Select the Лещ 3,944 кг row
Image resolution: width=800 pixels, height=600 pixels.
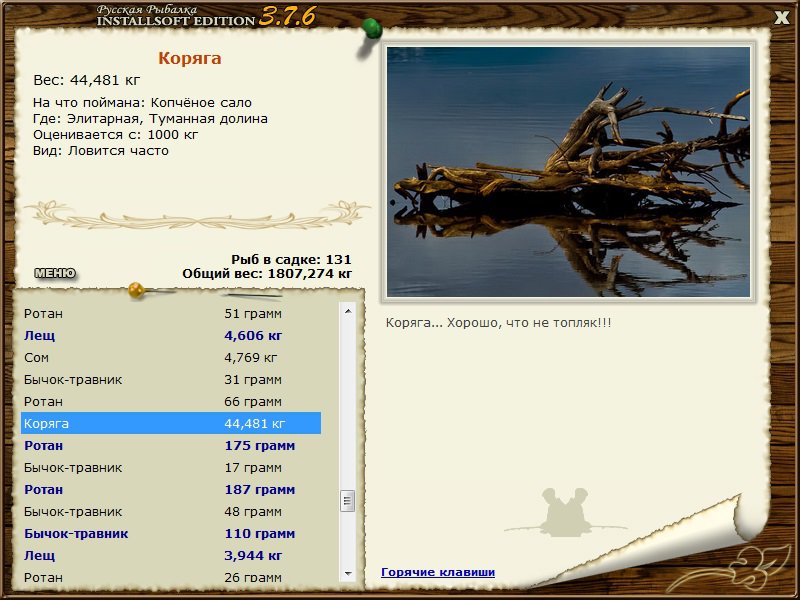pyautogui.click(x=171, y=555)
